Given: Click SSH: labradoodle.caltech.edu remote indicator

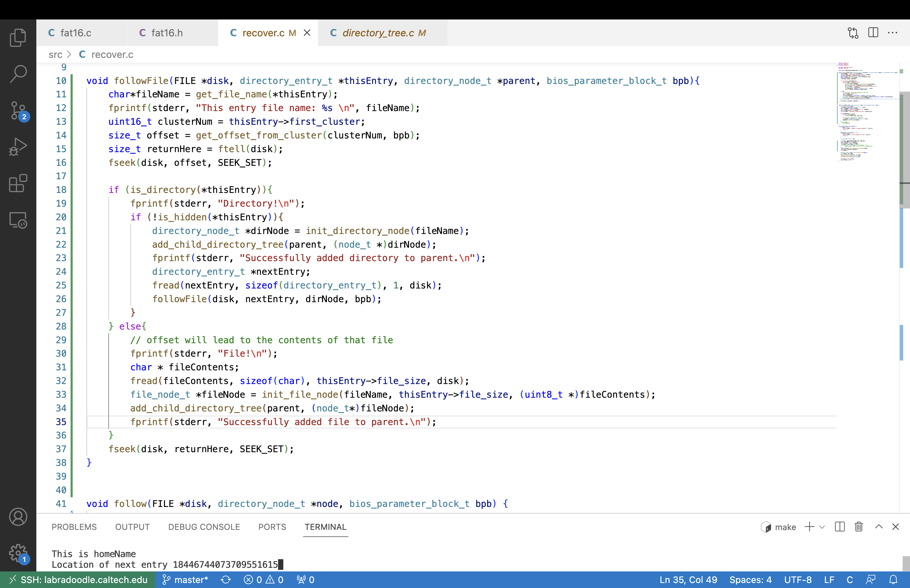Looking at the screenshot, I should (x=78, y=580).
